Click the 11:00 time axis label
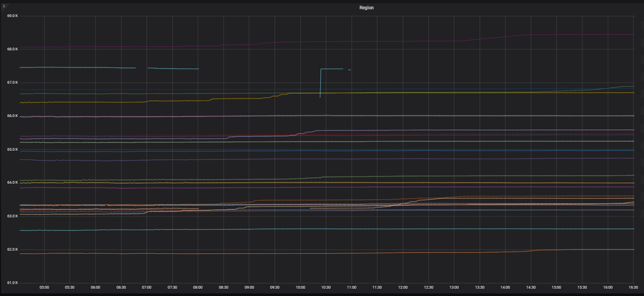Viewport: 644px width, 296px height. pyautogui.click(x=351, y=287)
